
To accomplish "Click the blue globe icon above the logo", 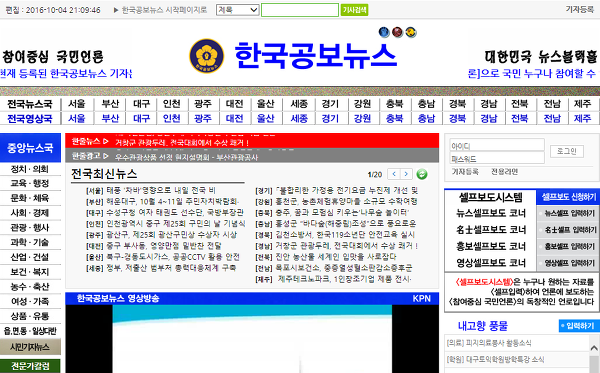I will [x=384, y=32].
